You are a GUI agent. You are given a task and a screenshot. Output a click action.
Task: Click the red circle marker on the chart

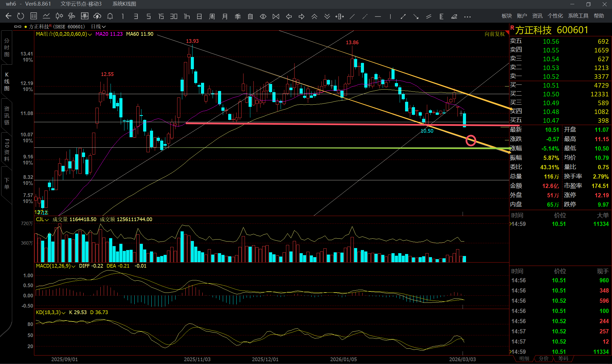pyautogui.click(x=471, y=140)
